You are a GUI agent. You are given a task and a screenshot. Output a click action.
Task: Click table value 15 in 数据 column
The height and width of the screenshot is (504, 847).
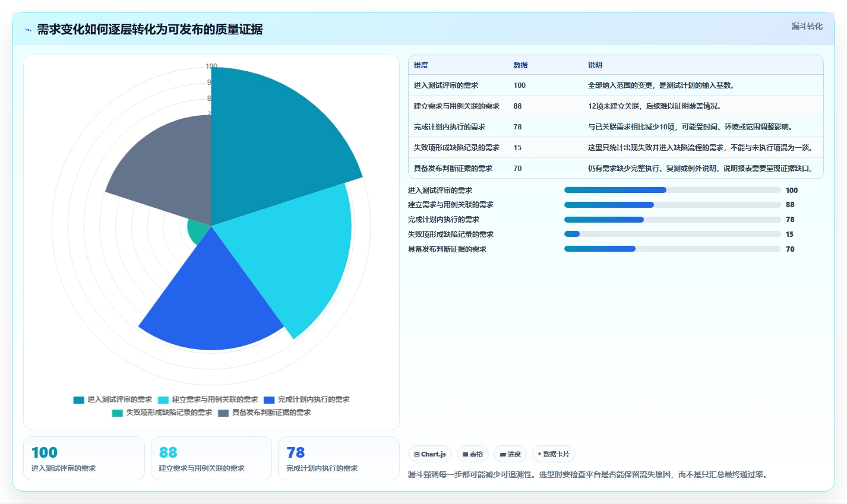pos(517,148)
